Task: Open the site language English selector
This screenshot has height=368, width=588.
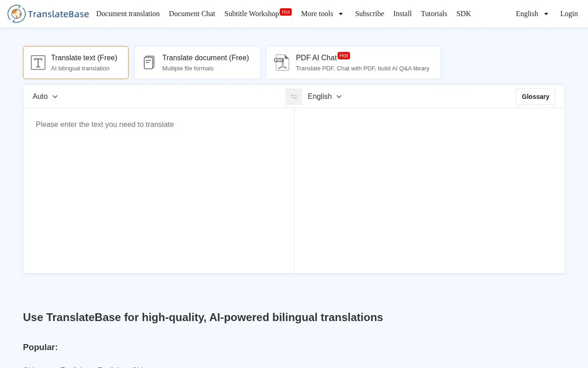Action: [x=532, y=14]
